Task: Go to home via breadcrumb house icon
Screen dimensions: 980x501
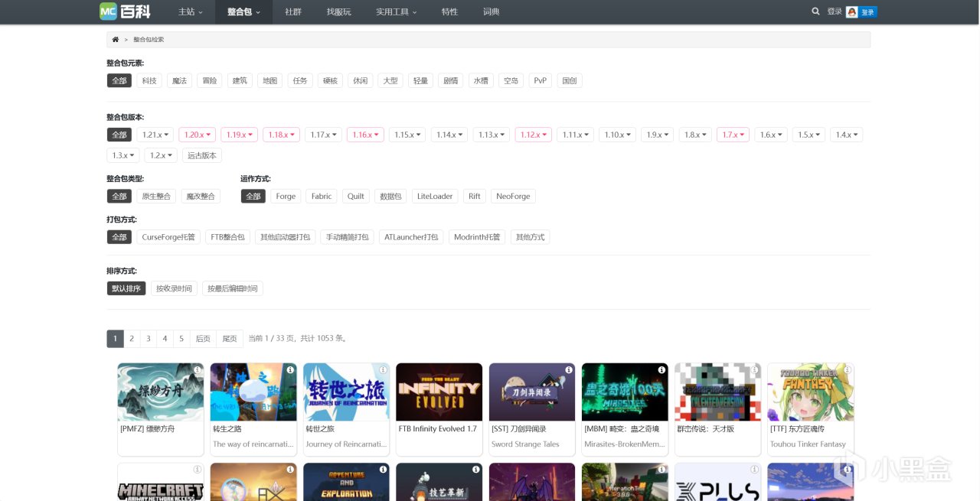Action: click(116, 39)
